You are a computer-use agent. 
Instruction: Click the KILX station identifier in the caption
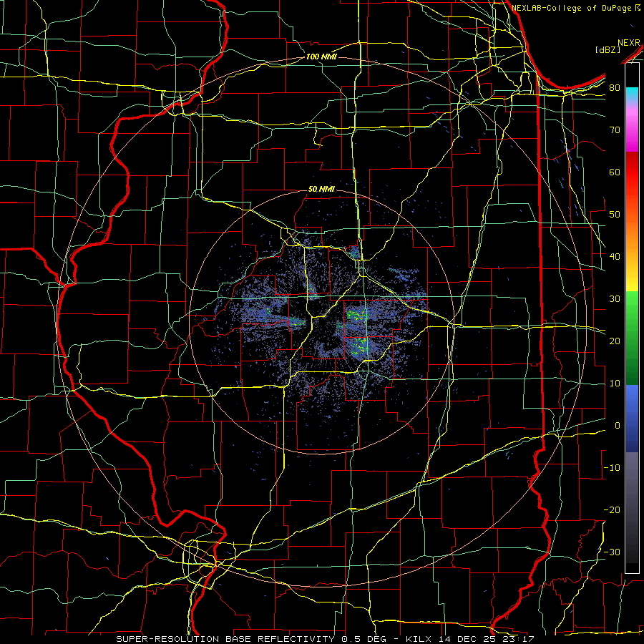[x=419, y=639]
